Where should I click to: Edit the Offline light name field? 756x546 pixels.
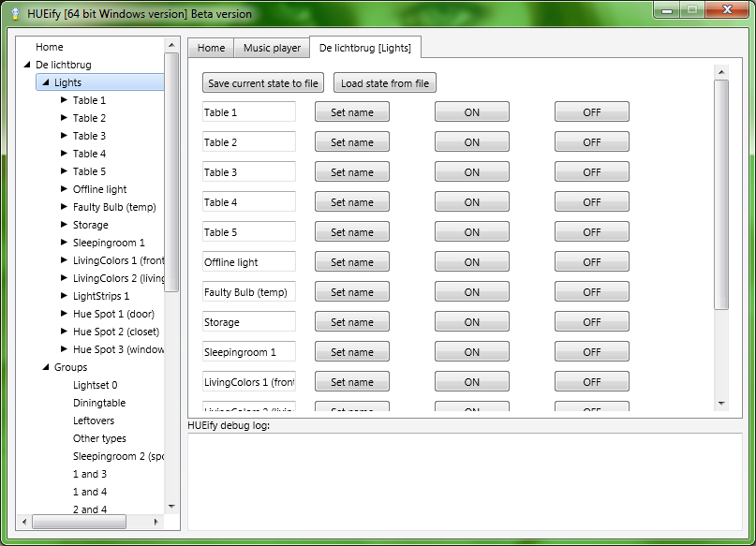[x=249, y=261]
